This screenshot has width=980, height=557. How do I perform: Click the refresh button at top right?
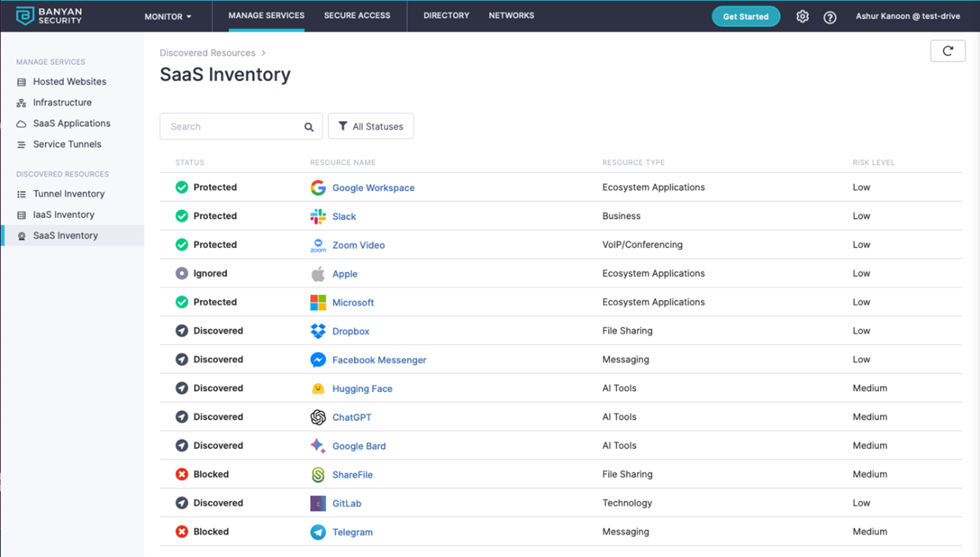click(948, 51)
